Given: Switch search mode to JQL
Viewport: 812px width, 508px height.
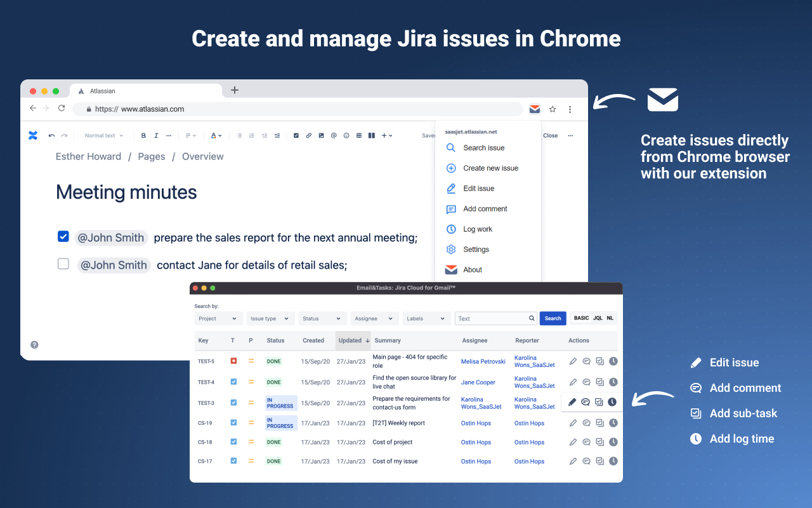Looking at the screenshot, I should coord(598,318).
